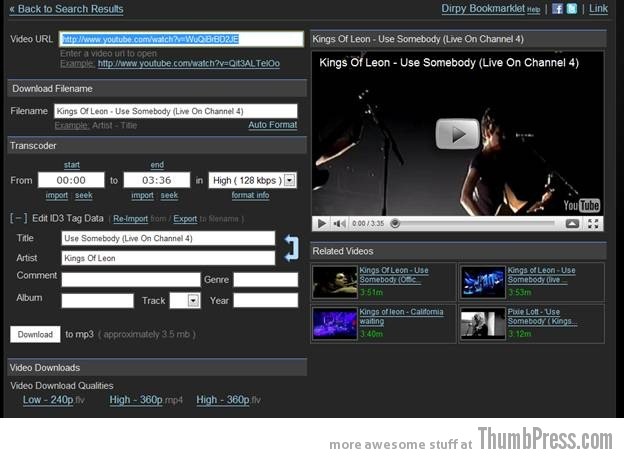Click the video title overlay in the player

(x=449, y=62)
